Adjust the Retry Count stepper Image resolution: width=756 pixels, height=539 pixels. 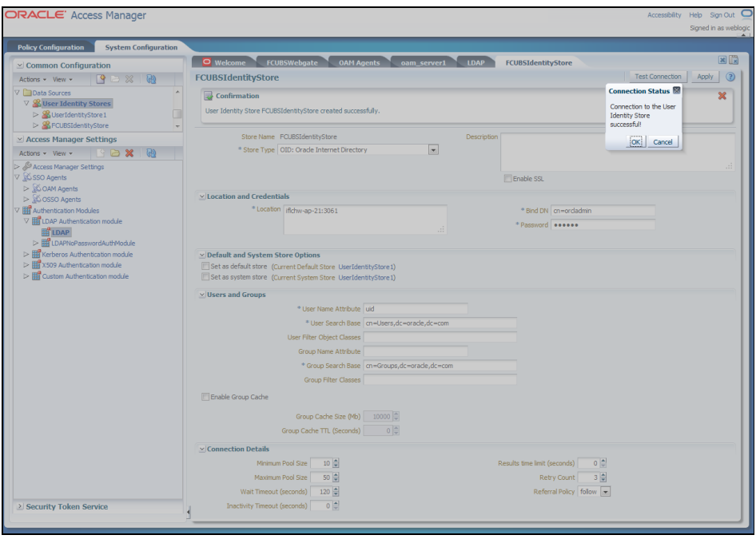coord(603,478)
